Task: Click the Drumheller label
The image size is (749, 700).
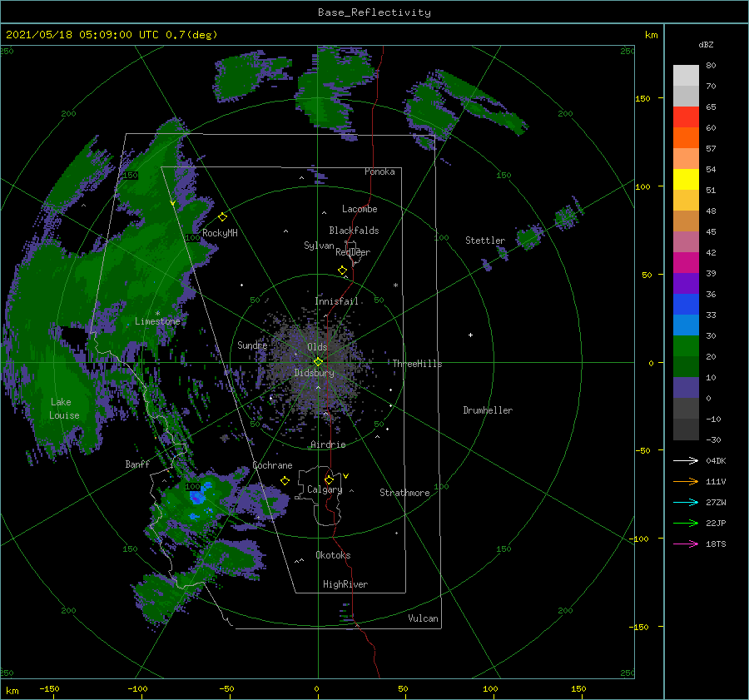Action: [x=488, y=410]
